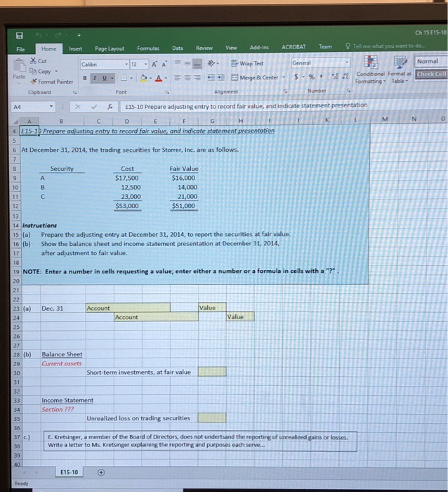
Task: Open the Clipboard dialog launcher
Action: coord(74,92)
